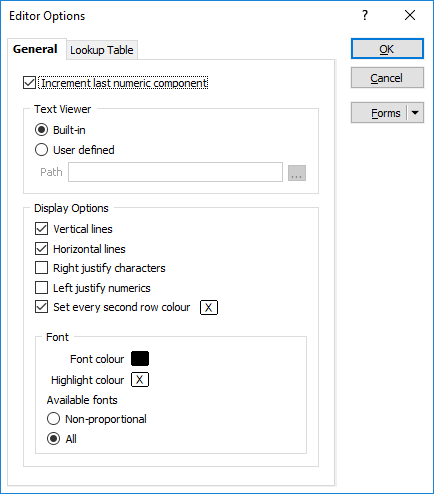The image size is (434, 494).
Task: Pick the Highlight colour swatch
Action: pyautogui.click(x=140, y=379)
